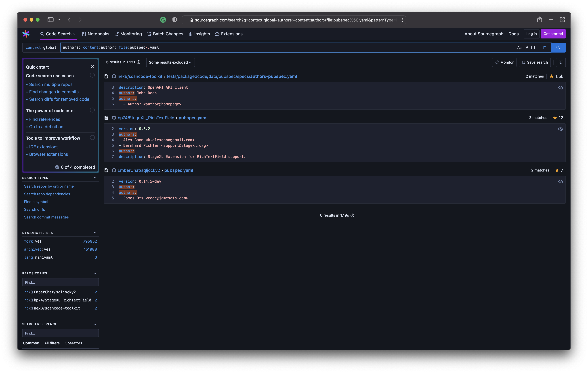Switch to Operators tab
This screenshot has width=588, height=373.
[73, 343]
